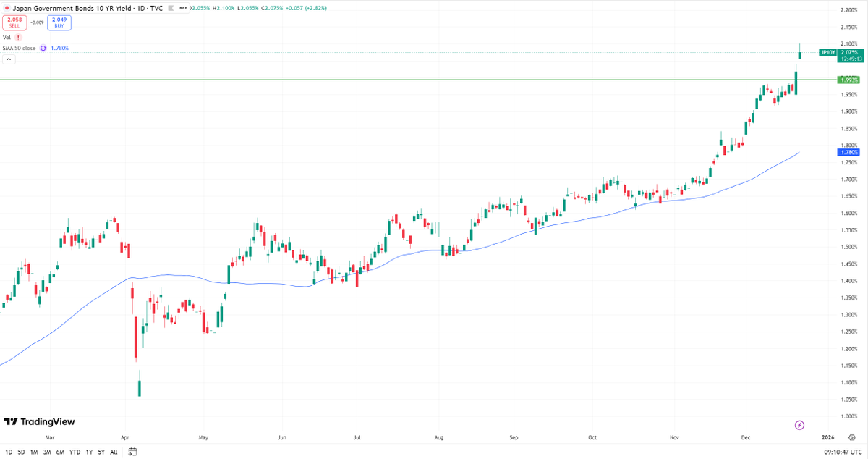Switch range to 5Y
868x459 pixels.
(x=101, y=452)
